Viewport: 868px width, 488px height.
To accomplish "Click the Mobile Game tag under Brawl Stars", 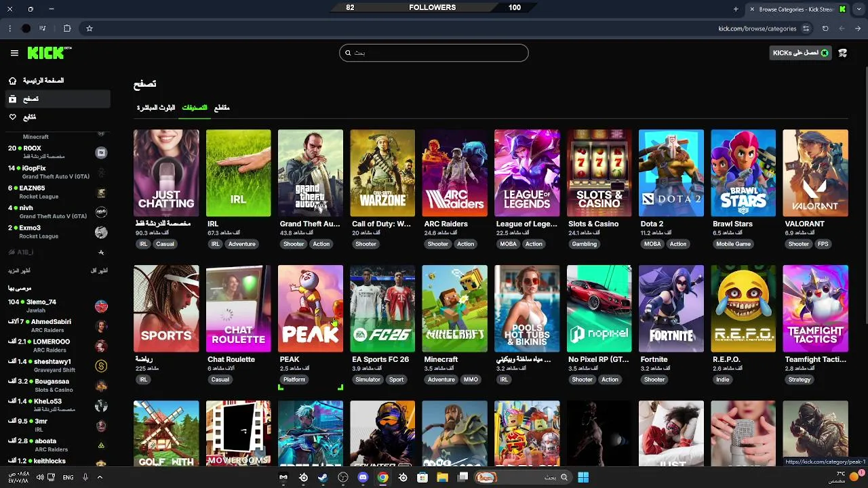I will click(733, 244).
